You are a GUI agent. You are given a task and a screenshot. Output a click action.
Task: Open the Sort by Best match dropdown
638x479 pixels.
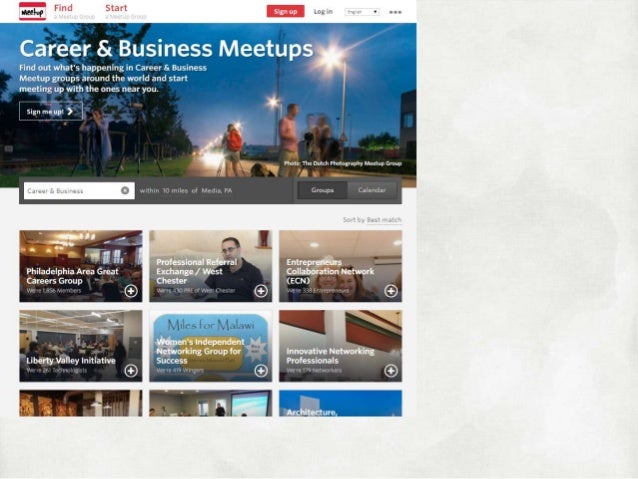[x=384, y=220]
